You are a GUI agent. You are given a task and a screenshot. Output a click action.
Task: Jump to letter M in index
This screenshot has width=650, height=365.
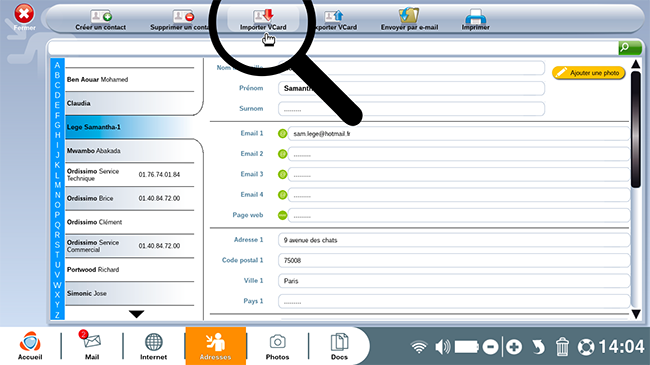coord(57,185)
